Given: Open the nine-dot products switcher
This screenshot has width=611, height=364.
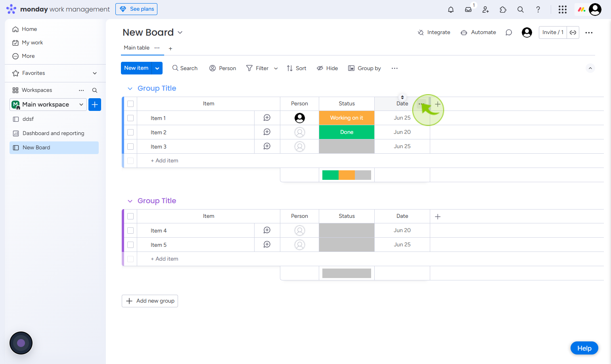Looking at the screenshot, I should tap(563, 10).
